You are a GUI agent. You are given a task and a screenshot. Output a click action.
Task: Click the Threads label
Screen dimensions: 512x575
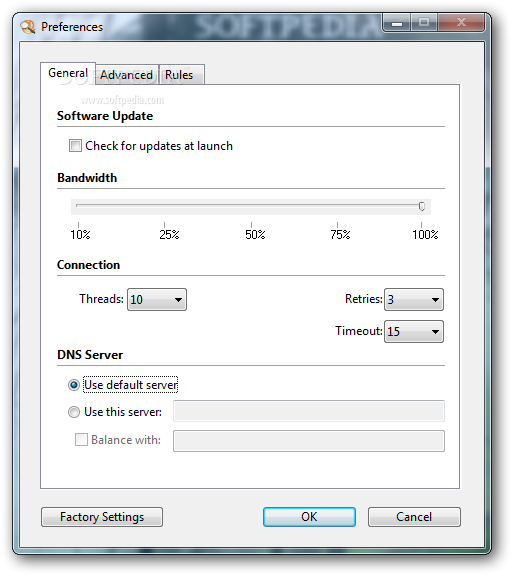(x=102, y=299)
